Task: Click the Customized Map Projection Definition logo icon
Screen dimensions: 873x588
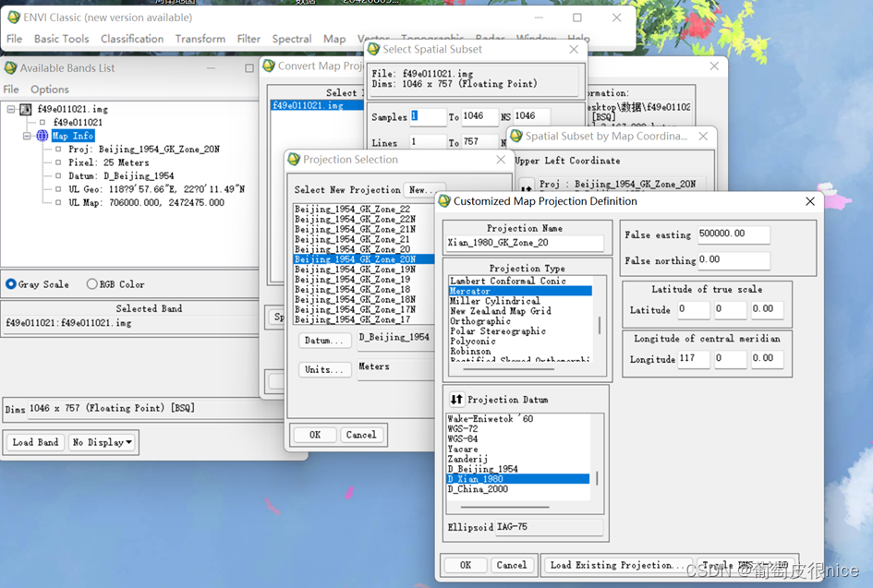Action: (444, 201)
